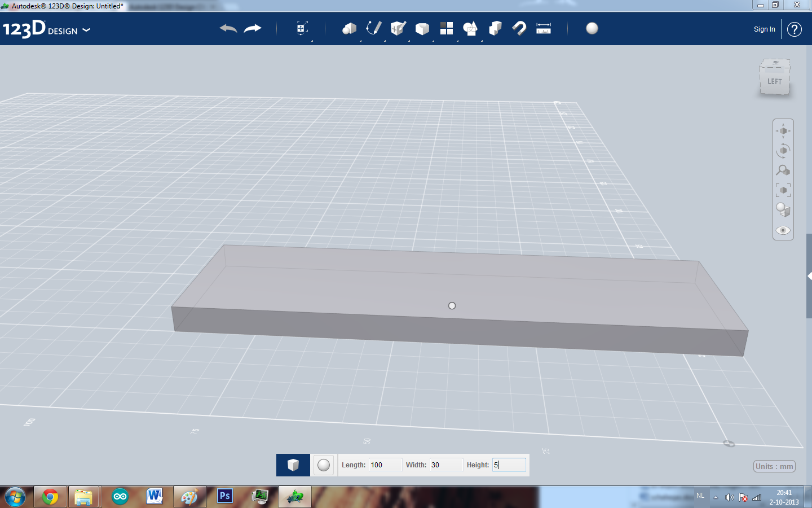Click the box placement point handle
Screen dimensions: 812x508
[452, 306]
